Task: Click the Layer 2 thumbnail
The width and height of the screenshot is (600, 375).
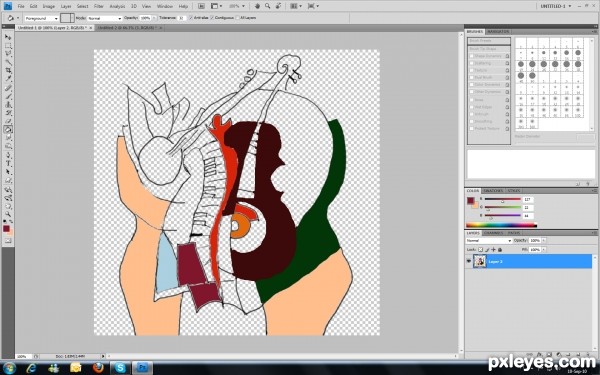Action: [x=480, y=261]
